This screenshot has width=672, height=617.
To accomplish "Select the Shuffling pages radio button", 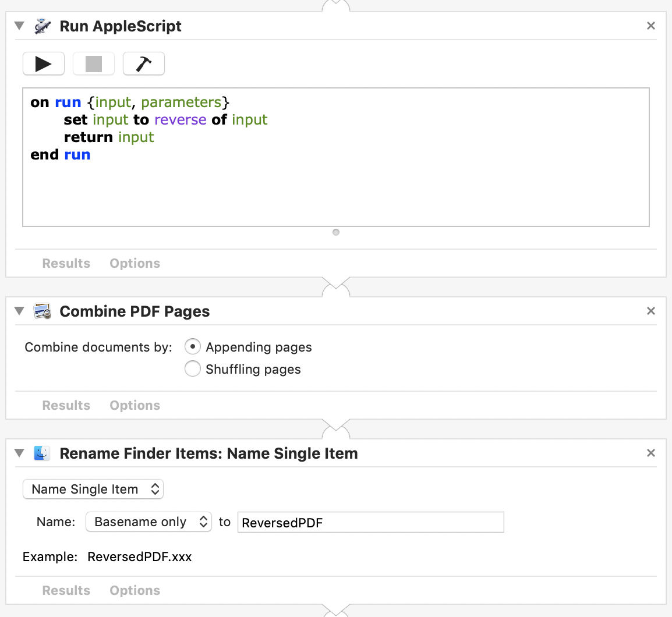I will (x=193, y=369).
